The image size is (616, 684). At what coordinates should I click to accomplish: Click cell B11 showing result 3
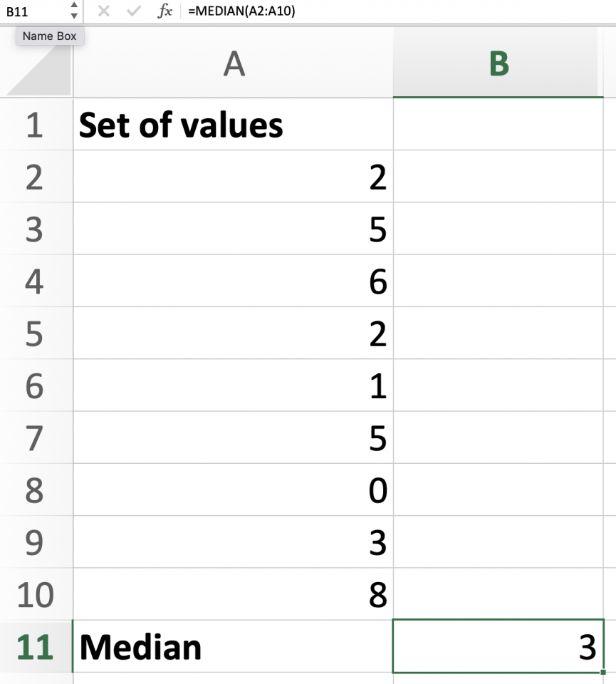498,647
